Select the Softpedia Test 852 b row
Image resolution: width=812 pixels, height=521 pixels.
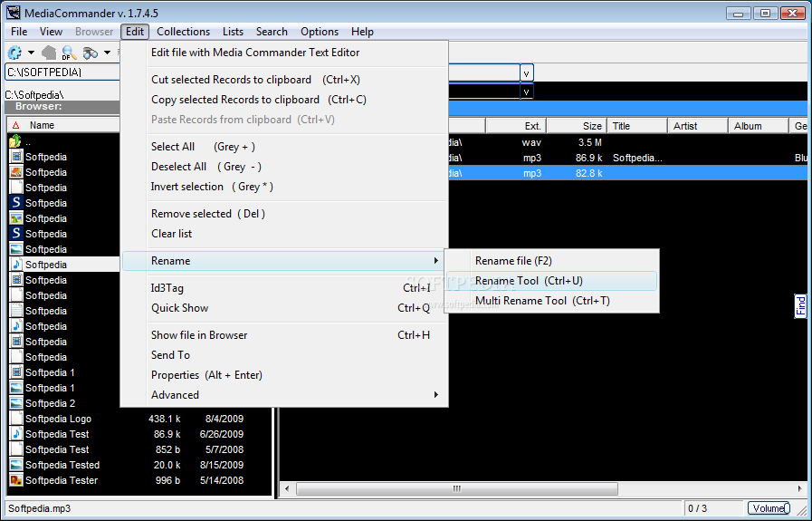(x=139, y=449)
